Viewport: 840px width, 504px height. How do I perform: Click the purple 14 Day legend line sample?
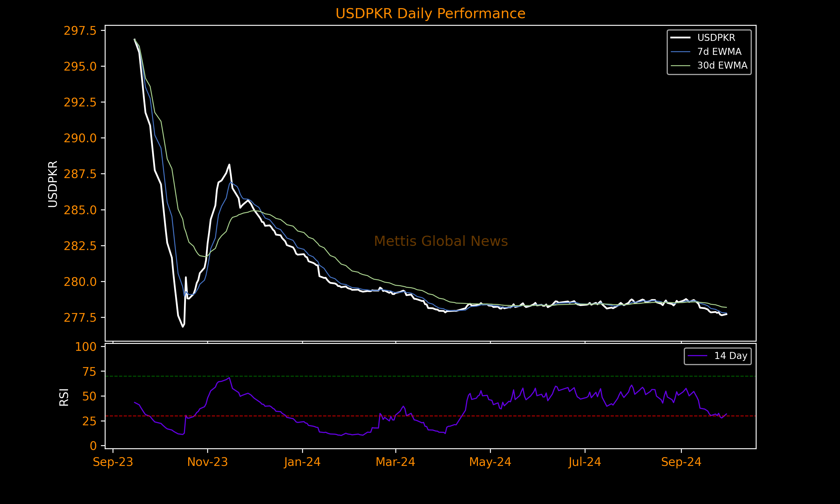click(697, 356)
